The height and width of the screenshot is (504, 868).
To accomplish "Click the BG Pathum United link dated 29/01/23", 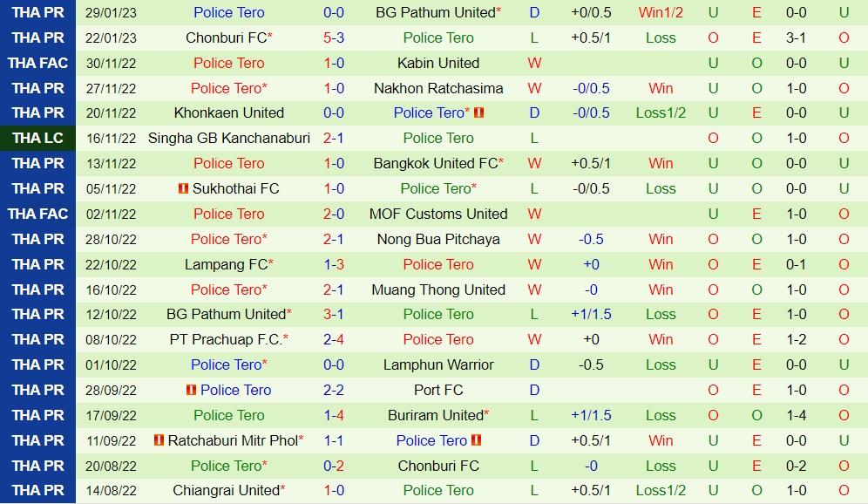I will 435,12.
